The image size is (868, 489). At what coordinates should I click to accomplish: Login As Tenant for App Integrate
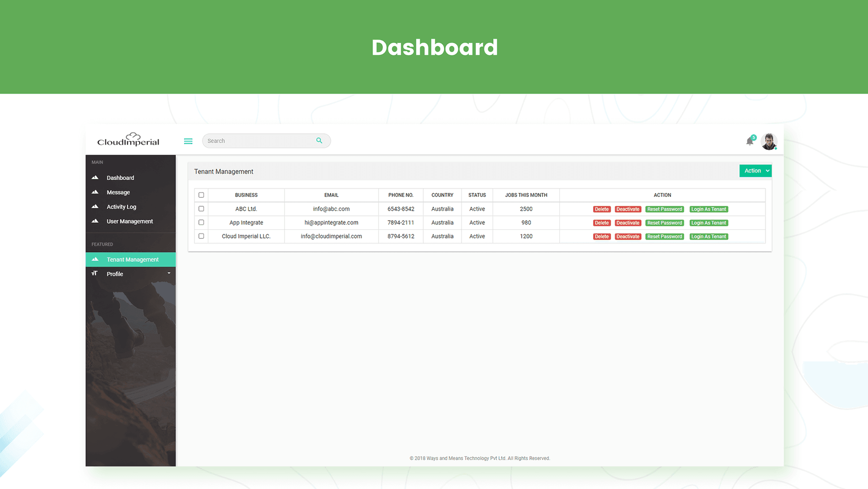tap(709, 223)
